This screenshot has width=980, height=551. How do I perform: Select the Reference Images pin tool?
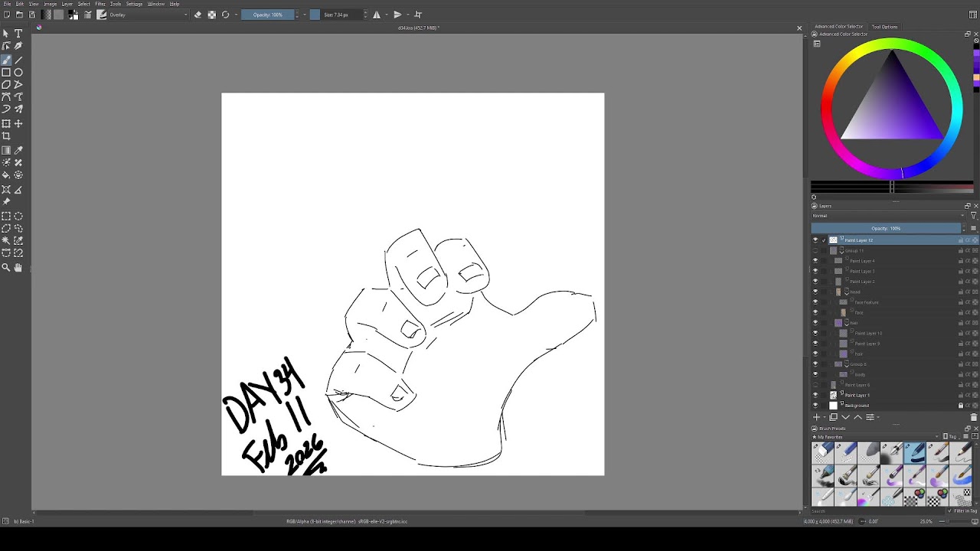coord(6,202)
